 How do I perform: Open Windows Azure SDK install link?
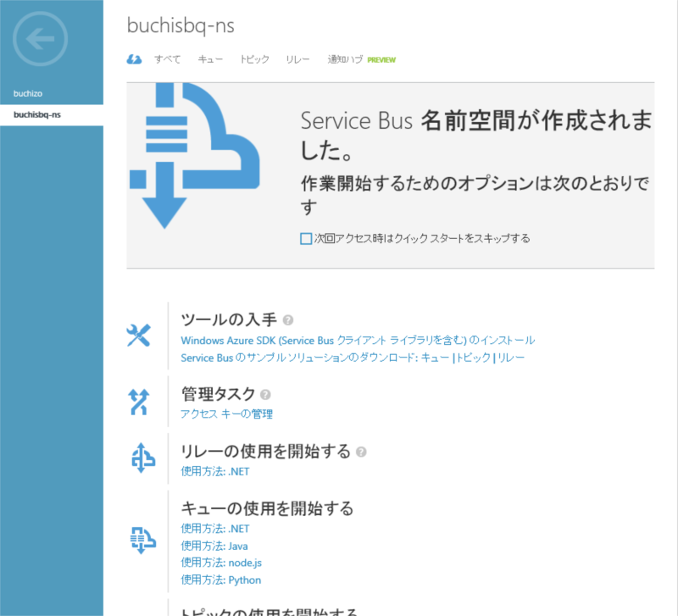pyautogui.click(x=358, y=341)
